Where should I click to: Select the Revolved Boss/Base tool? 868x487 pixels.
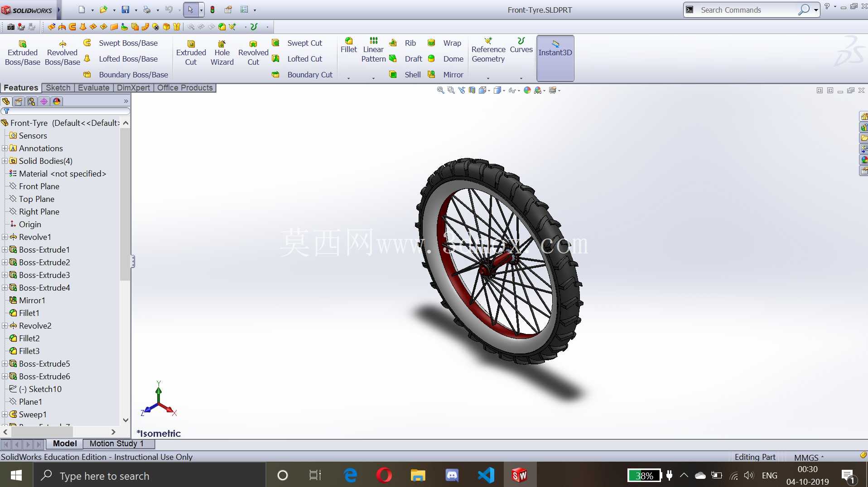[x=63, y=53]
